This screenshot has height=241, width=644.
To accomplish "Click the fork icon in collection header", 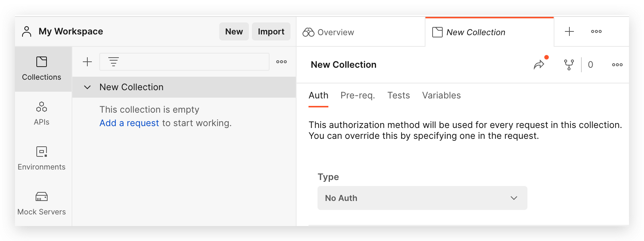I will (569, 65).
